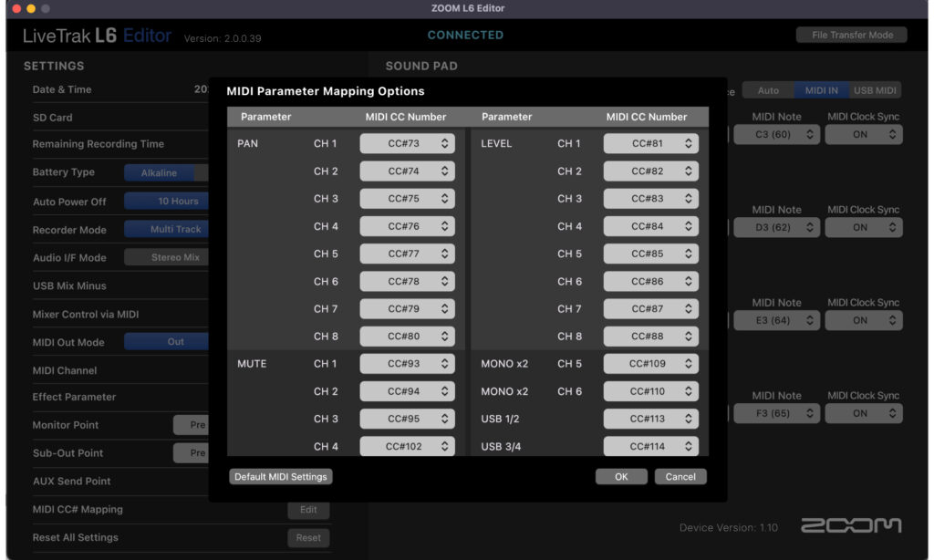Viewport: 934px width, 560px height.
Task: Click the USB Mix Minus row
Action: pyautogui.click(x=120, y=285)
